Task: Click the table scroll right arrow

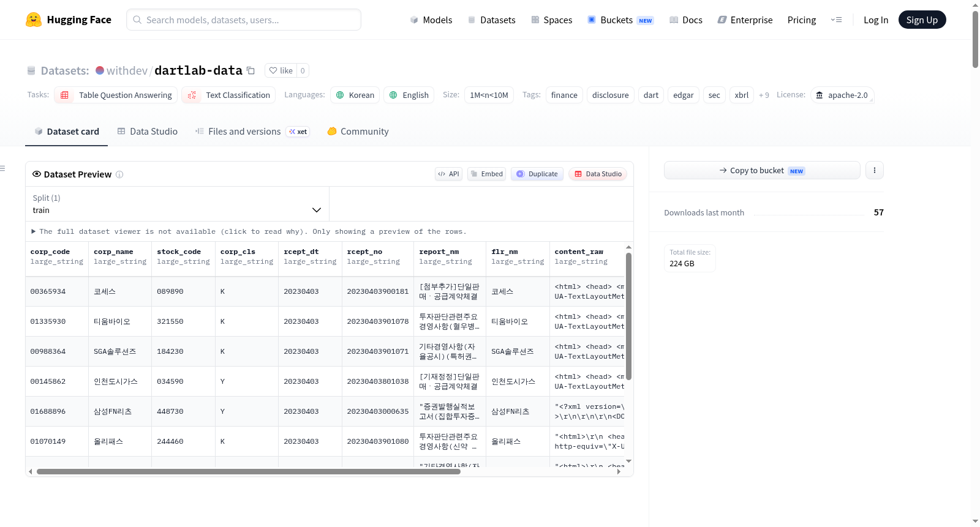Action: [619, 471]
